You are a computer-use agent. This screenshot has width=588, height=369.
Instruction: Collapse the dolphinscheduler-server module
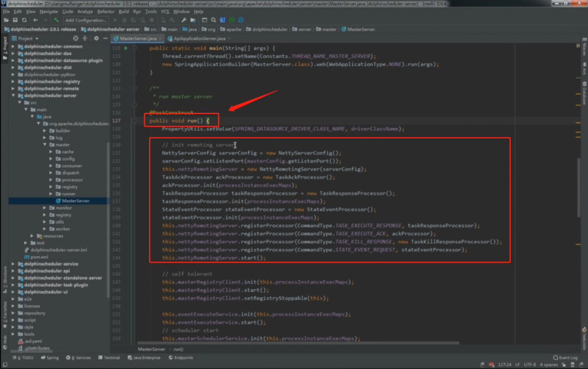coord(13,95)
